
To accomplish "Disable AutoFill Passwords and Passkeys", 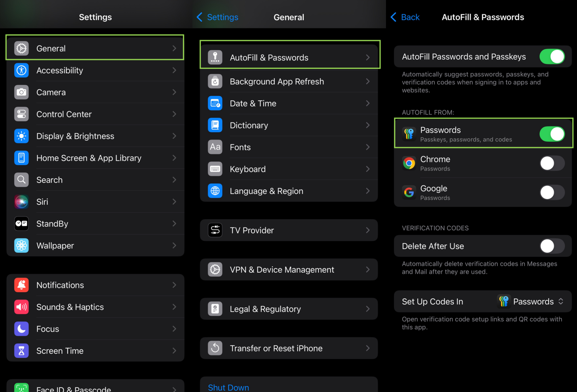I will [552, 56].
